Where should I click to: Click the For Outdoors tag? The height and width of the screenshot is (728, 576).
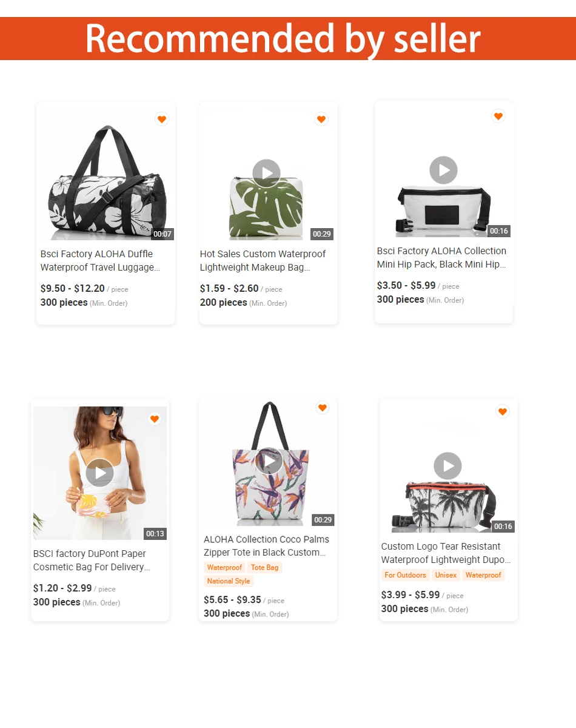[405, 575]
